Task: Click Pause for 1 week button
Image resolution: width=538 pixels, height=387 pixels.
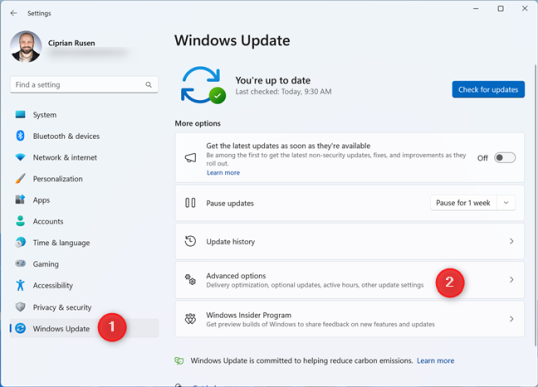Action: (x=463, y=203)
